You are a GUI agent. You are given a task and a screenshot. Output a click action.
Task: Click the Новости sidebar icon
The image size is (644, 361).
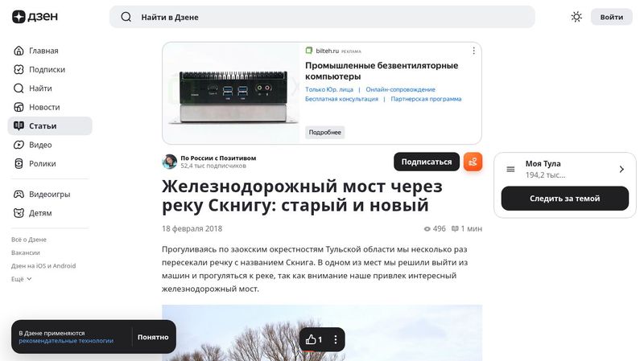(x=19, y=107)
